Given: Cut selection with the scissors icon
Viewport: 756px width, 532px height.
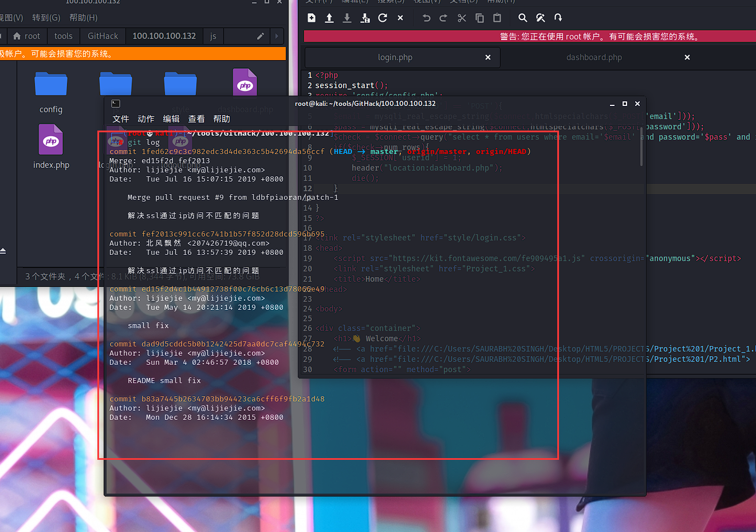Looking at the screenshot, I should [x=462, y=18].
